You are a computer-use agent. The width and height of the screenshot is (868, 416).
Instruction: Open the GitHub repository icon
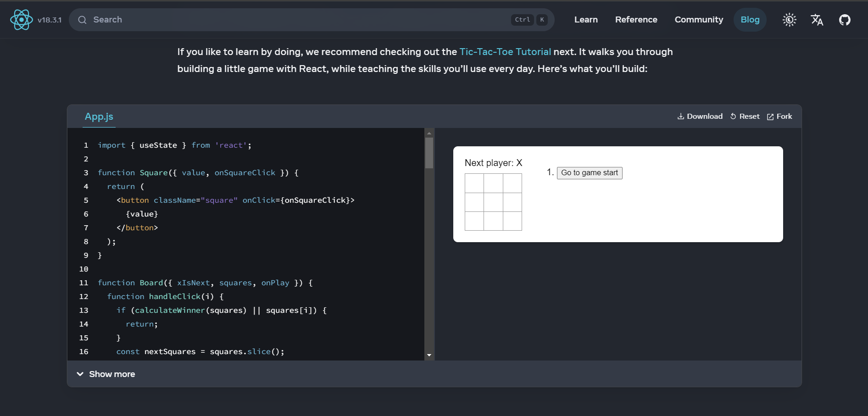[844, 20]
